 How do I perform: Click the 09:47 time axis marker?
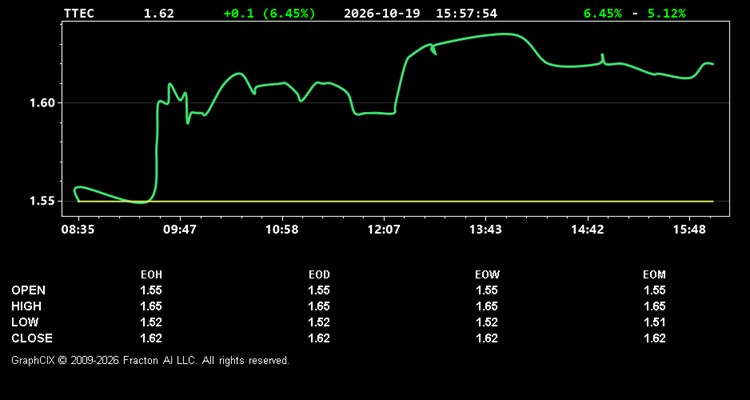pos(179,230)
